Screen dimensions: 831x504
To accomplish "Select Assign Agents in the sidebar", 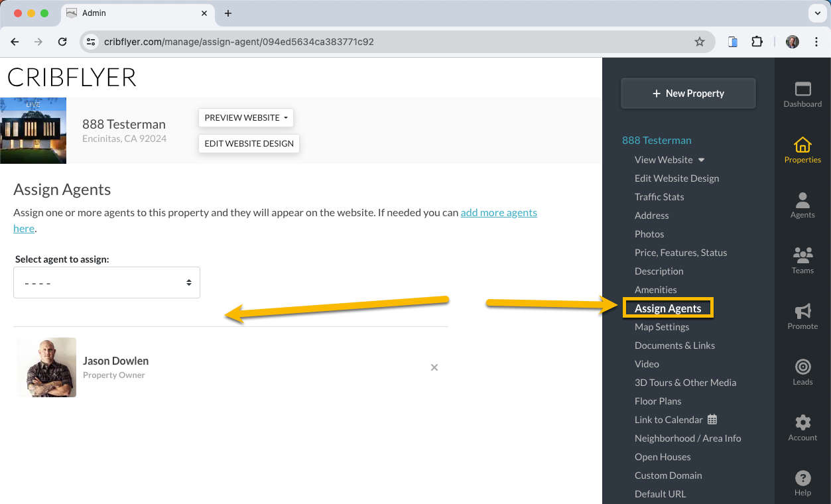I will click(x=668, y=308).
